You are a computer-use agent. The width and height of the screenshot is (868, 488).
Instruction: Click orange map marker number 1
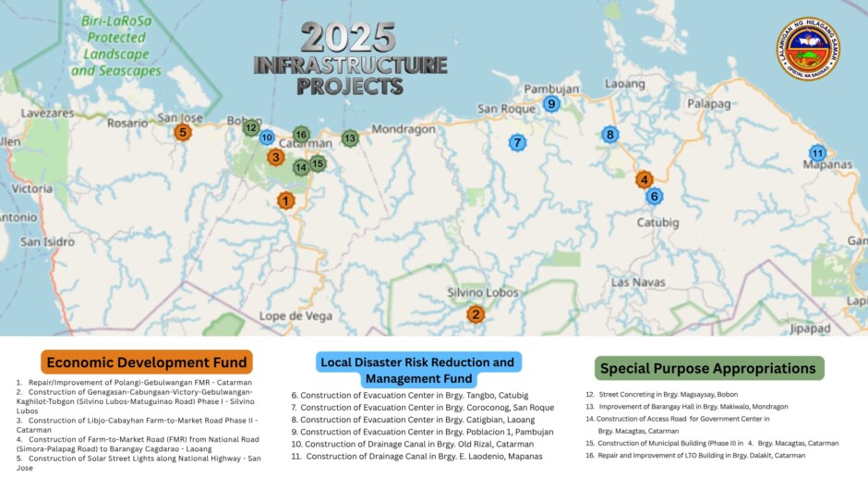click(286, 200)
